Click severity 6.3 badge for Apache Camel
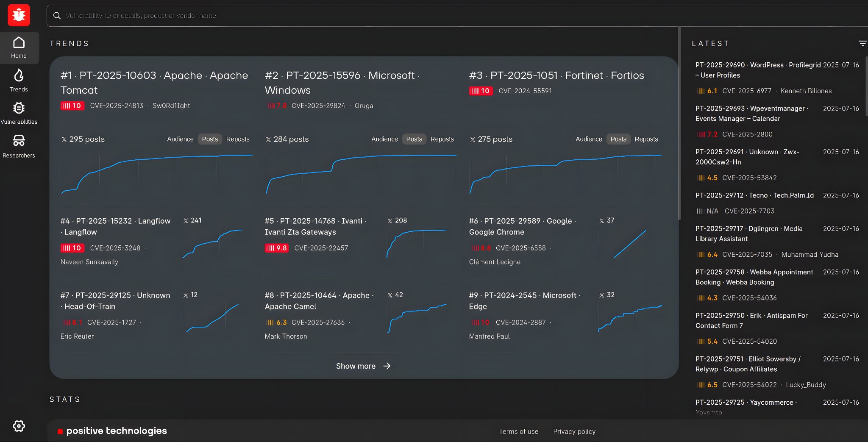This screenshot has height=442, width=868. click(x=277, y=322)
